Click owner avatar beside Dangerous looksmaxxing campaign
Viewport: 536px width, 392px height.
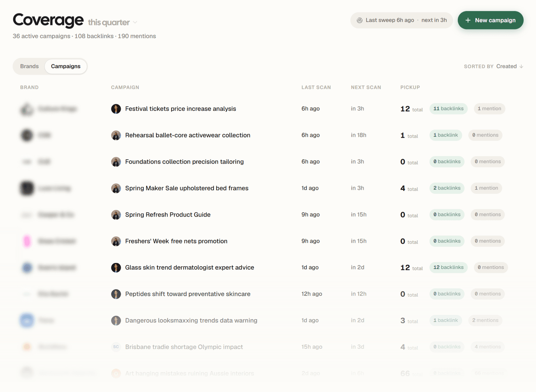click(116, 320)
